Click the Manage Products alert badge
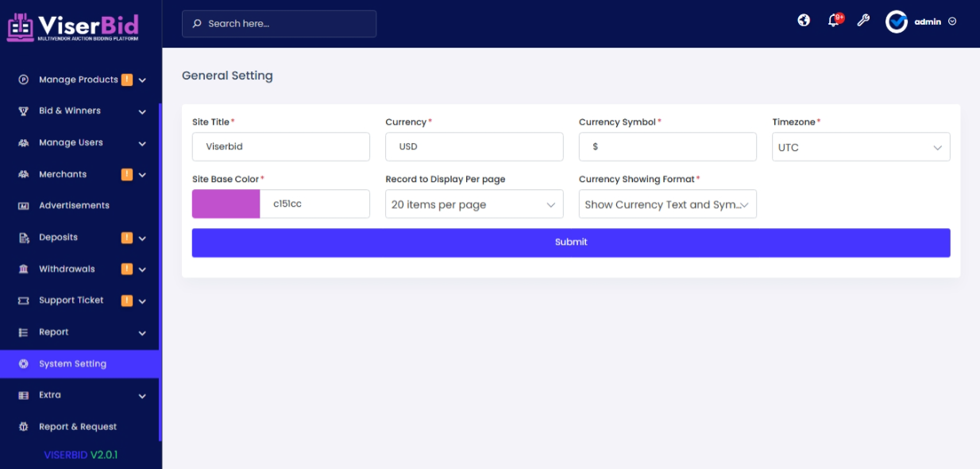 click(127, 79)
